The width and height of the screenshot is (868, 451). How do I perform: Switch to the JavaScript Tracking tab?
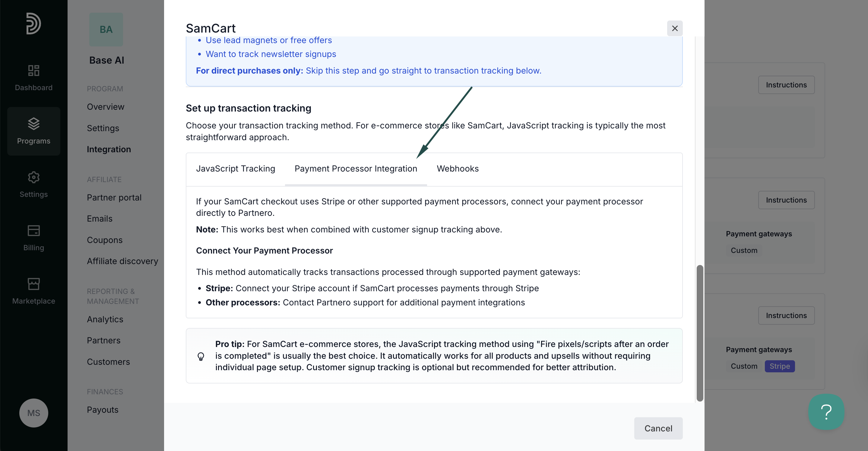click(x=236, y=169)
